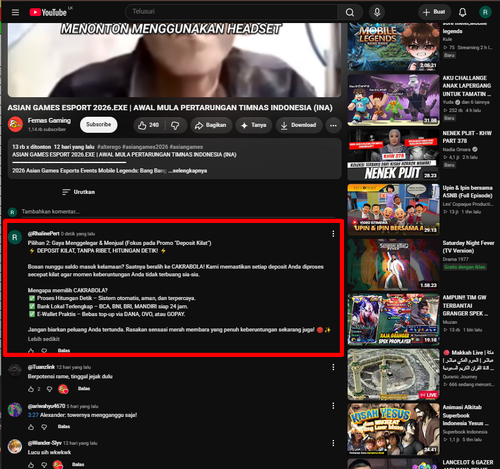500x469 pixels.
Task: Dislike the @ariwahyu4670 comment
Action: click(44, 427)
